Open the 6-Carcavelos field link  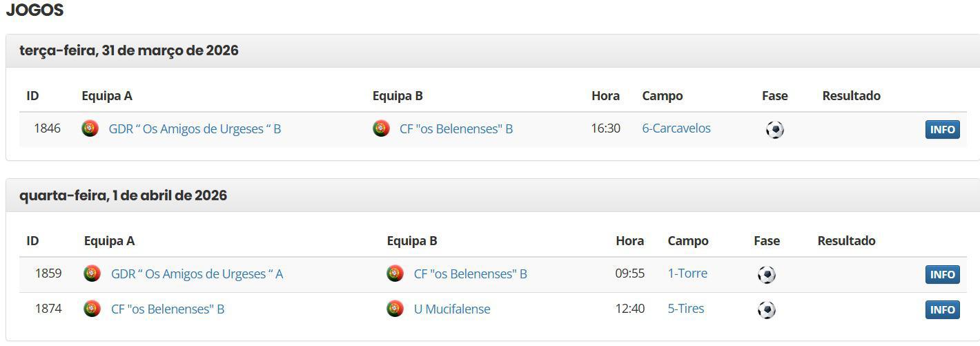pos(676,128)
